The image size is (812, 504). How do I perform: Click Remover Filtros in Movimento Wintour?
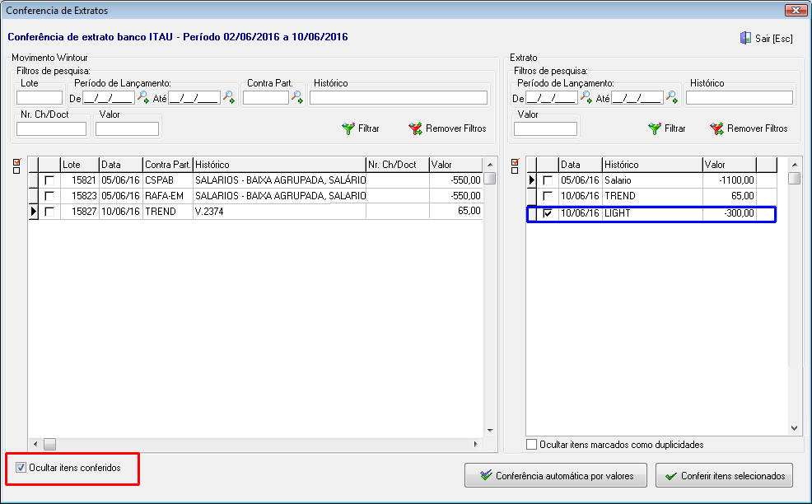[447, 128]
